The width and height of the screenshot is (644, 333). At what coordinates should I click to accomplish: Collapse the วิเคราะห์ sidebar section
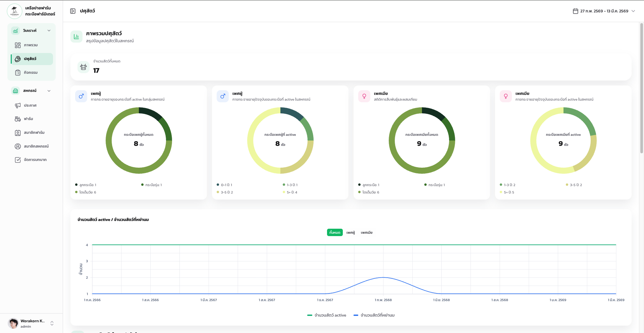[49, 31]
